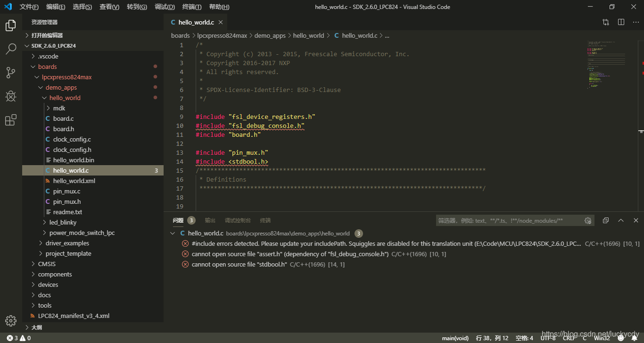Change the Win32 configuration in status bar
The height and width of the screenshot is (343, 644).
[602, 338]
